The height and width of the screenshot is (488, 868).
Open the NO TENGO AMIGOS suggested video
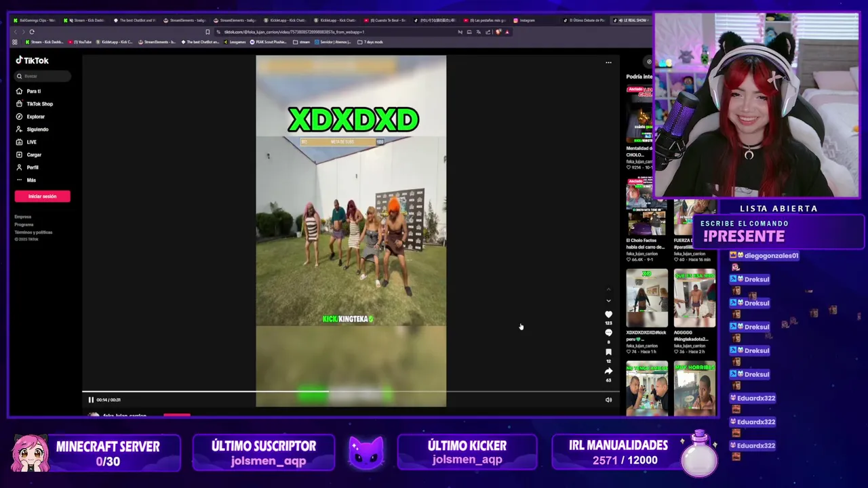646,389
